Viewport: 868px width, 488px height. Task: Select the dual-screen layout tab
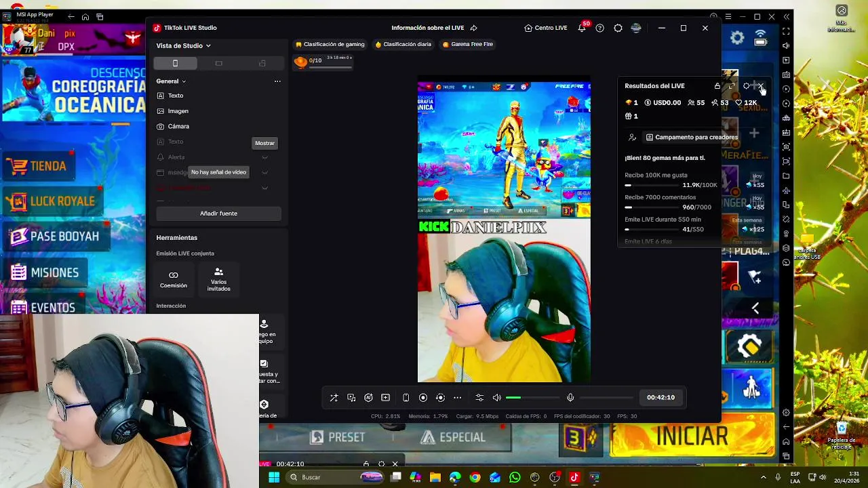click(x=262, y=63)
